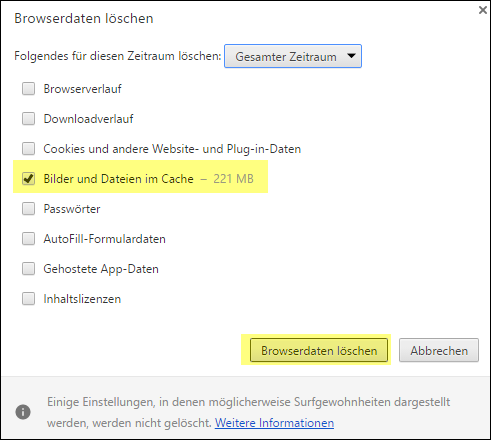
Task: Enable the Inhaltslizenzen checkbox
Action: click(28, 299)
